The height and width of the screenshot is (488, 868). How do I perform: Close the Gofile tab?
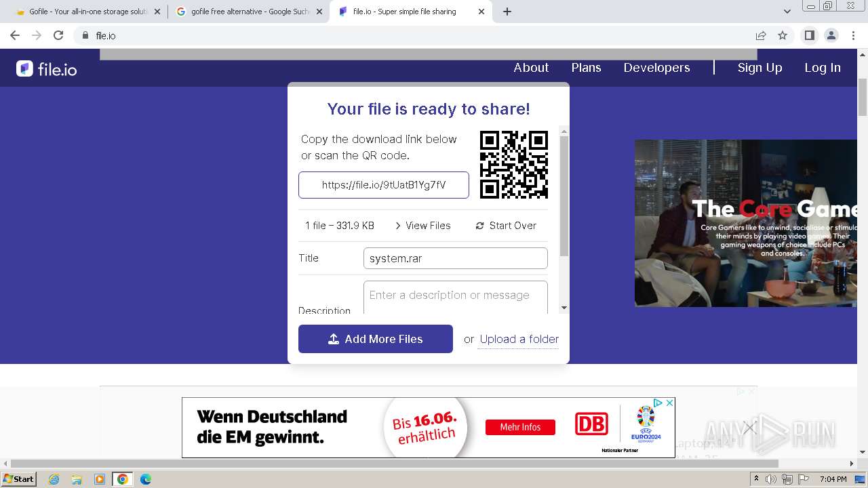click(157, 12)
